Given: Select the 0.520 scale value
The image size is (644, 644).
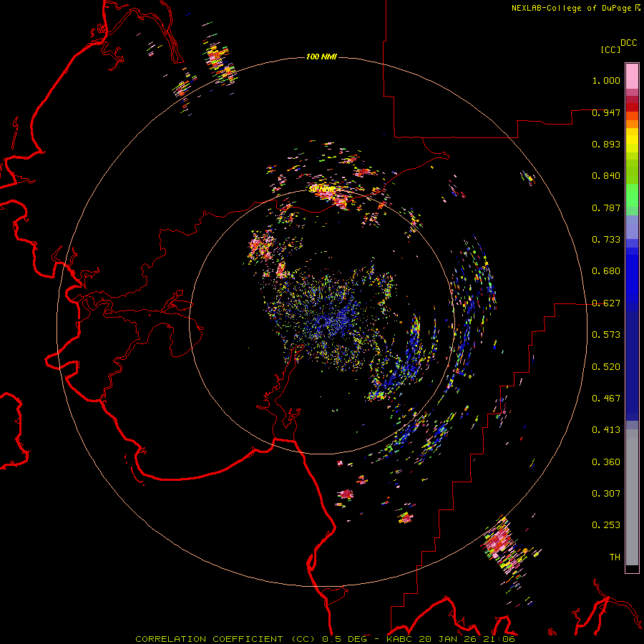Looking at the screenshot, I should click(x=606, y=367).
